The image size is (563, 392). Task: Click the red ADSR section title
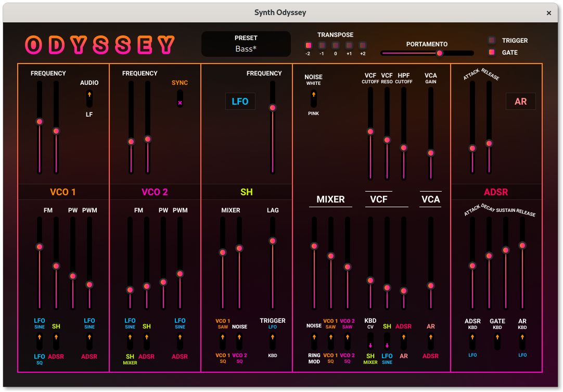[x=496, y=192]
